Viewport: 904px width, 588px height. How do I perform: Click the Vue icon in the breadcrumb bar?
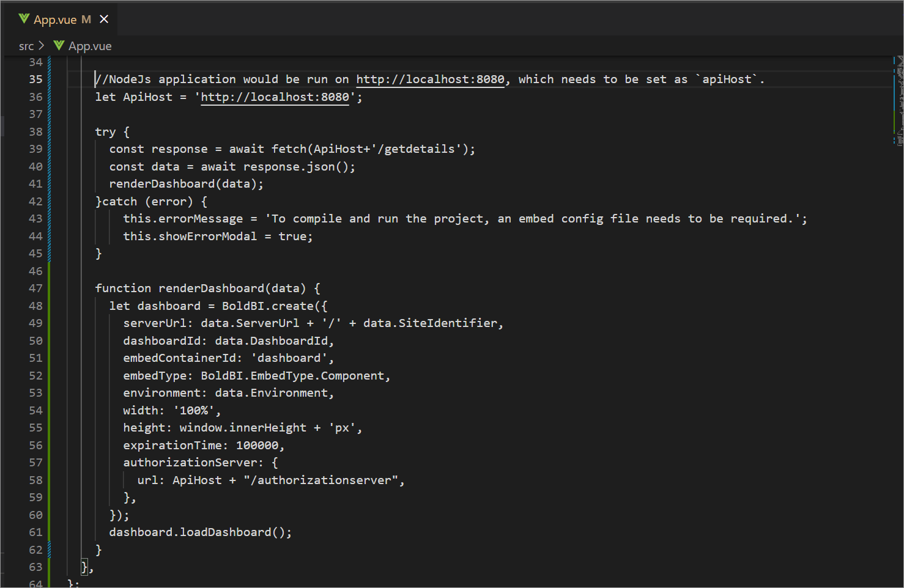coord(59,45)
